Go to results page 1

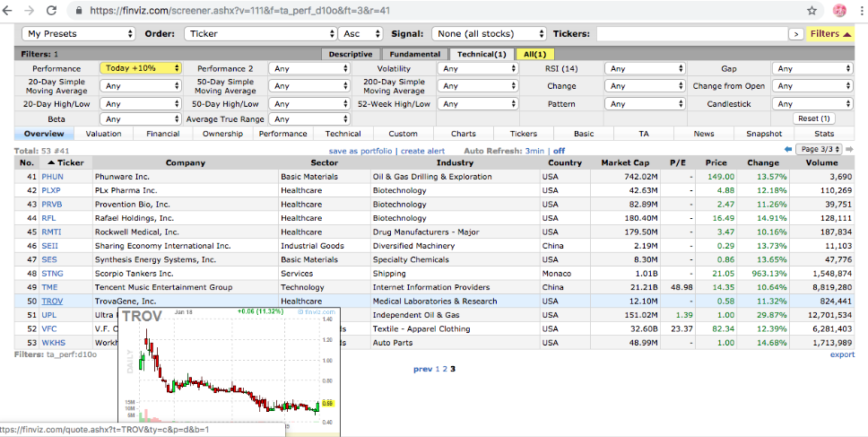(437, 369)
